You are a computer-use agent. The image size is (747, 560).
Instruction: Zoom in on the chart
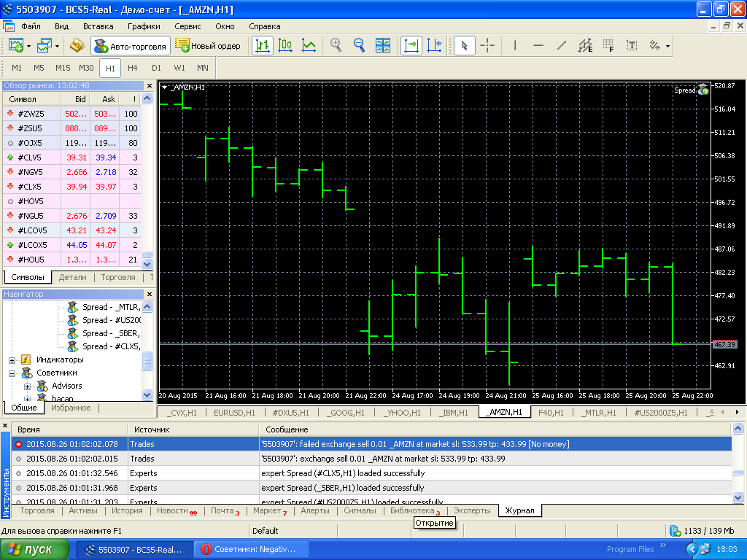tap(336, 45)
